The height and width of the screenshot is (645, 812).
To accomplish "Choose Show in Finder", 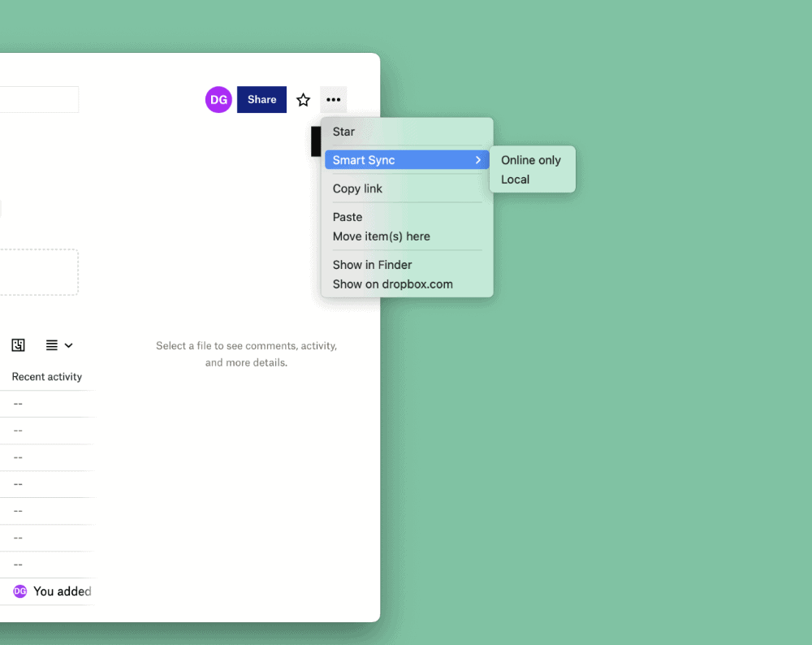I will [372, 265].
